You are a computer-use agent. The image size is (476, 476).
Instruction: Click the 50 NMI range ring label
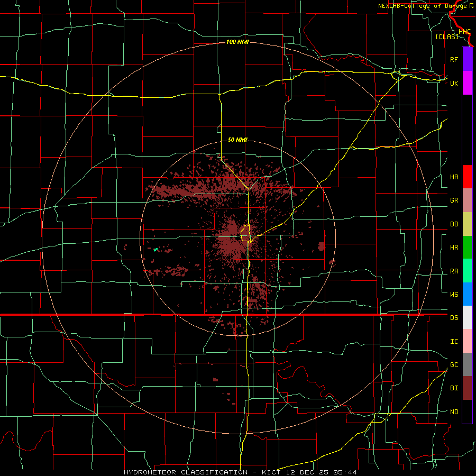pos(237,140)
